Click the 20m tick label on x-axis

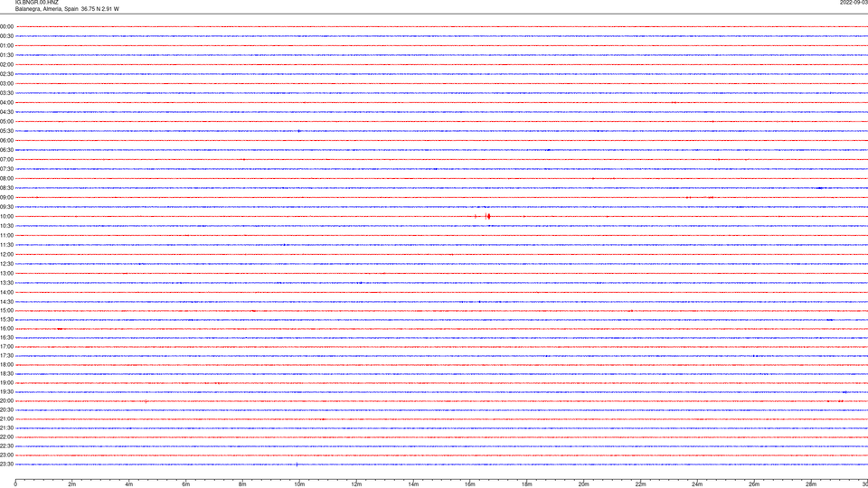(x=584, y=484)
